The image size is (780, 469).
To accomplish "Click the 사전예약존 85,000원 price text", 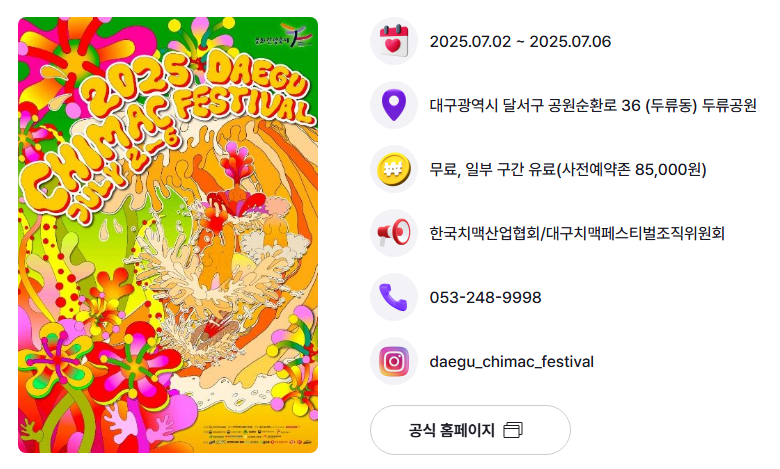I will pyautogui.click(x=631, y=169).
